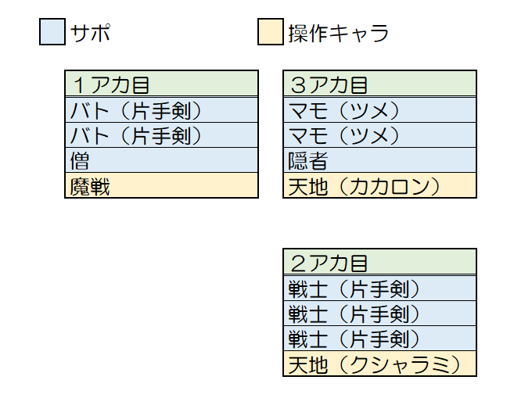The height and width of the screenshot is (398, 532).
Task: Click the 1アカ目 table header cell
Action: click(x=161, y=84)
